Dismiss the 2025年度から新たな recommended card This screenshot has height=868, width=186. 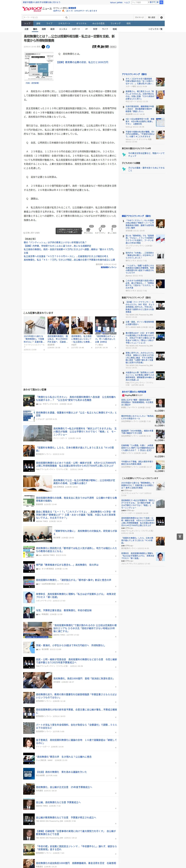coord(44,350)
